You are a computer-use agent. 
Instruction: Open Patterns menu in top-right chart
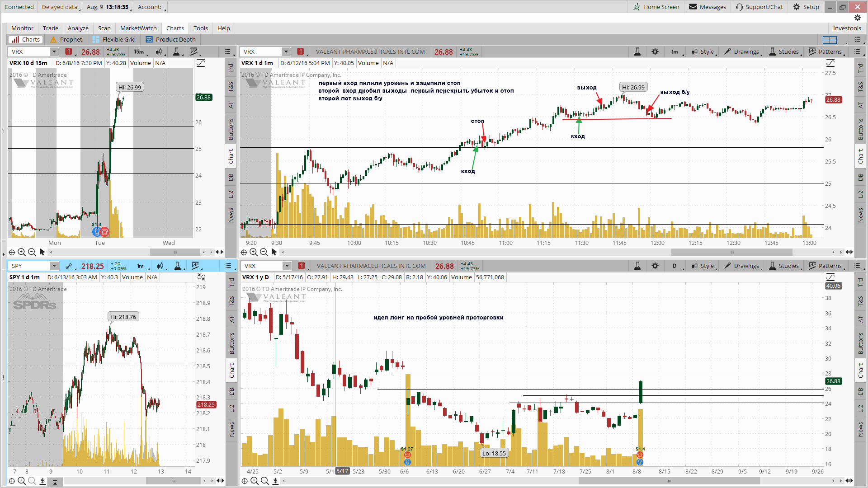pyautogui.click(x=826, y=52)
